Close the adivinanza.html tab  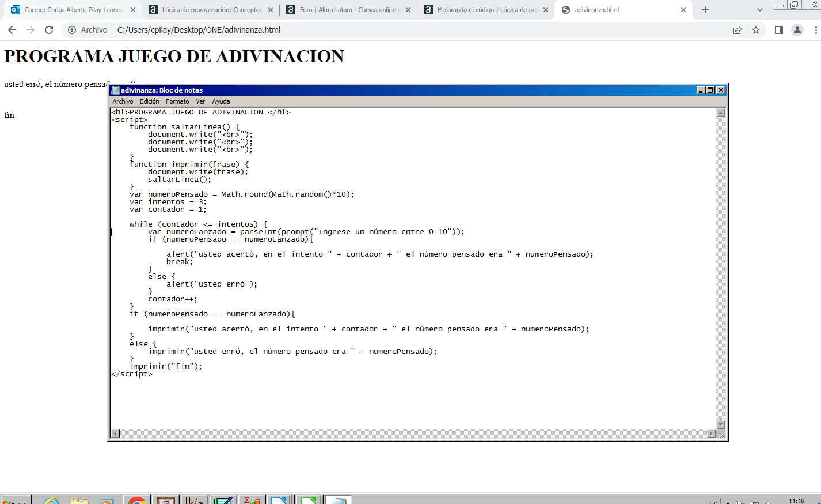pyautogui.click(x=683, y=10)
